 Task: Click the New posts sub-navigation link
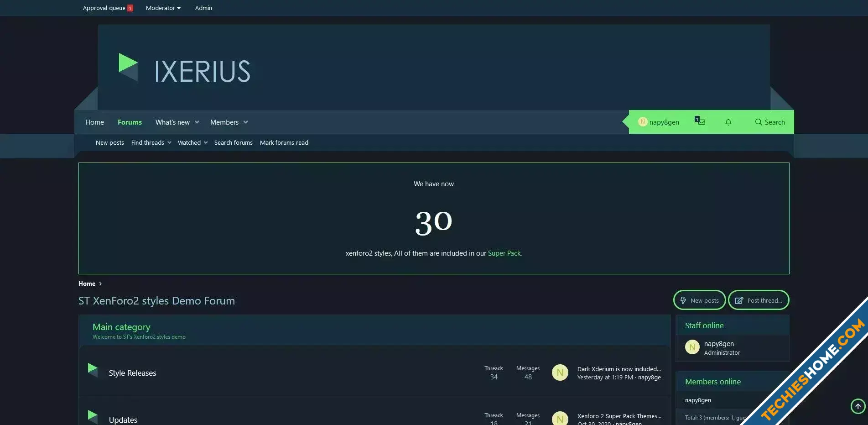110,142
